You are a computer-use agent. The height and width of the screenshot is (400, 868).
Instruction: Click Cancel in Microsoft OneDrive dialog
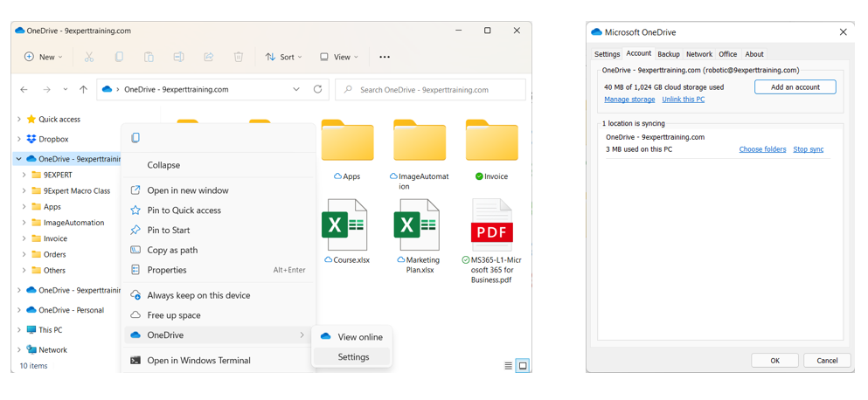click(827, 360)
